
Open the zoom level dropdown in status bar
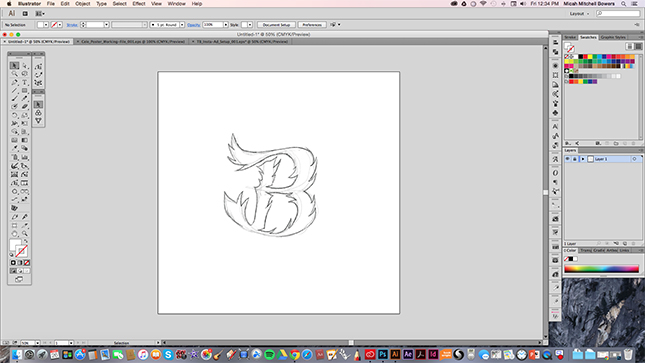coord(37,343)
